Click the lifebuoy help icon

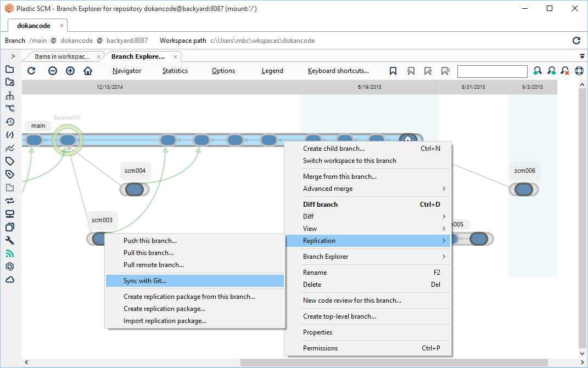click(579, 71)
